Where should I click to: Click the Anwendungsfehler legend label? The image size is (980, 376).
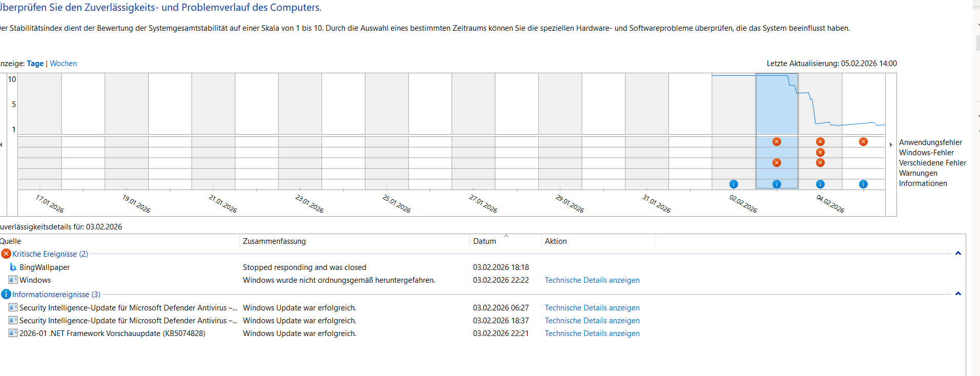(x=930, y=142)
